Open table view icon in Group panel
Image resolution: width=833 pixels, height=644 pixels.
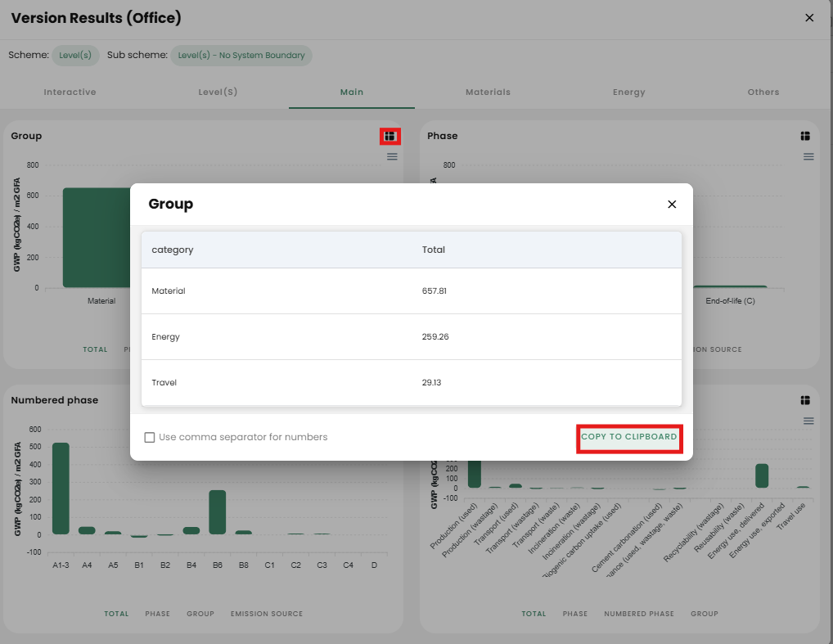pos(389,136)
